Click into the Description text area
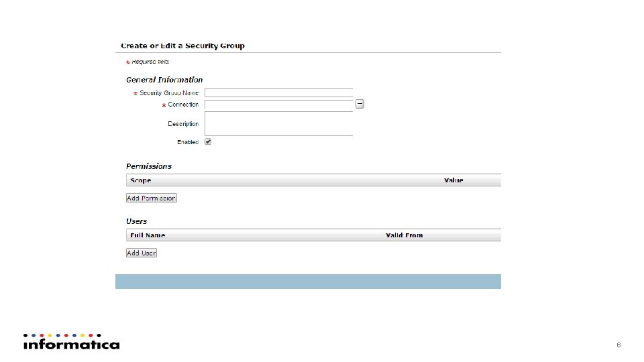Screen dimensions: 644x362 coord(278,124)
